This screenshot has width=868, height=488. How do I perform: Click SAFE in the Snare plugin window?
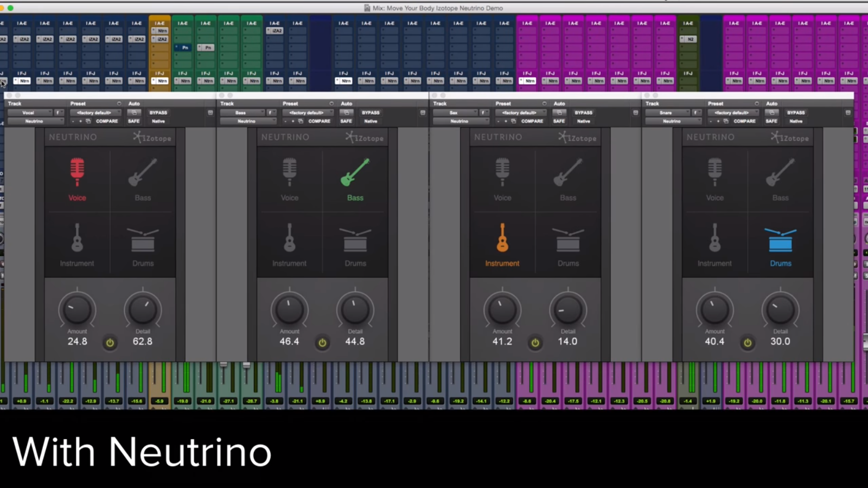tap(771, 121)
